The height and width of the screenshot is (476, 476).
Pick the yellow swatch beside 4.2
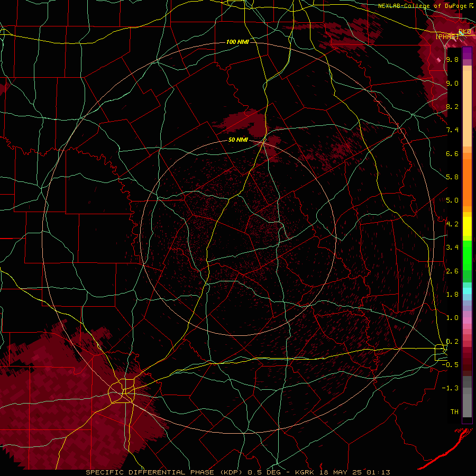[467, 226]
